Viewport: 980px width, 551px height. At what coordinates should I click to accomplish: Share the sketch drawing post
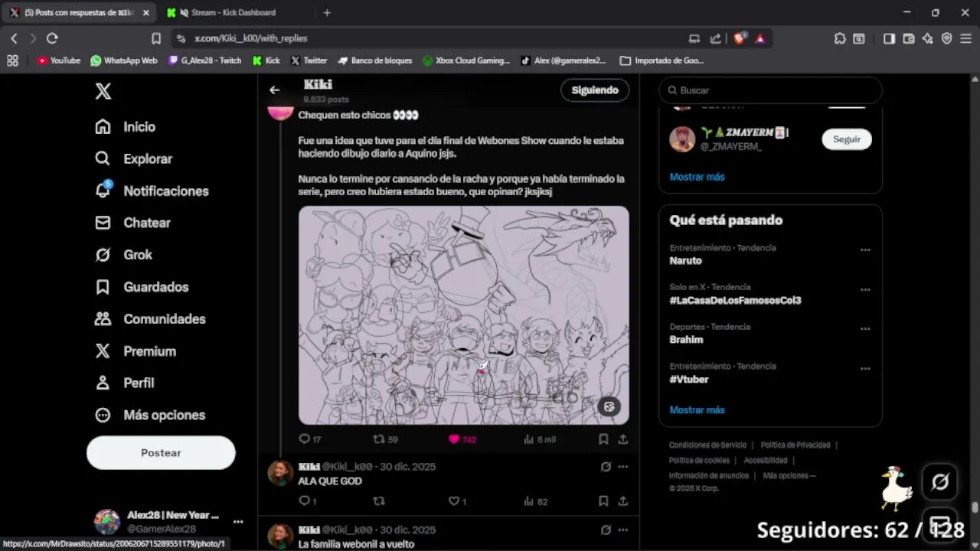click(x=623, y=439)
